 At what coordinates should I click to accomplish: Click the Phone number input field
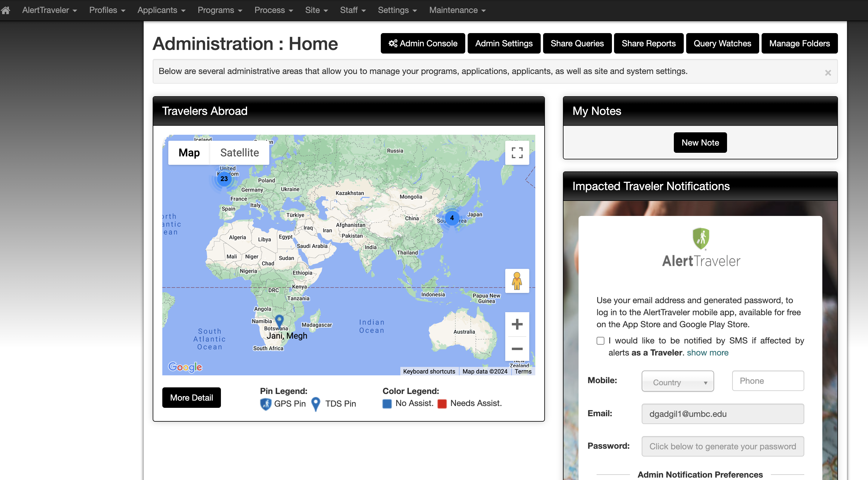click(x=768, y=381)
